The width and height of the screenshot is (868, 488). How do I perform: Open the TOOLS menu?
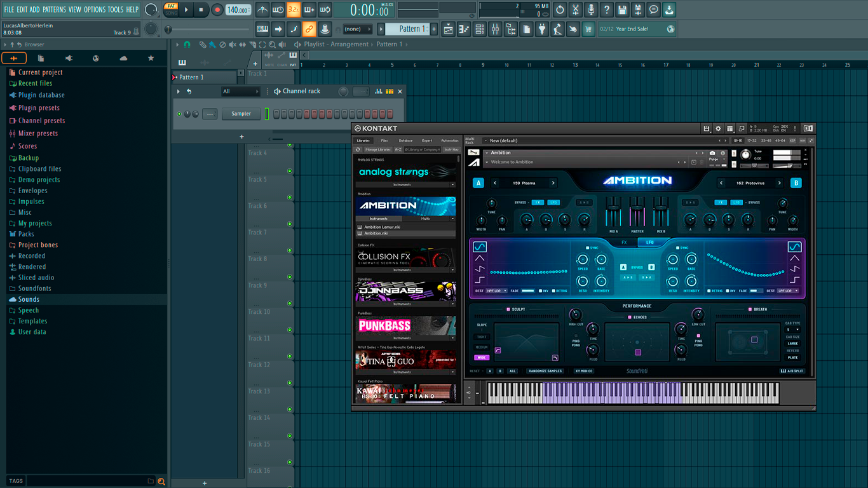115,10
